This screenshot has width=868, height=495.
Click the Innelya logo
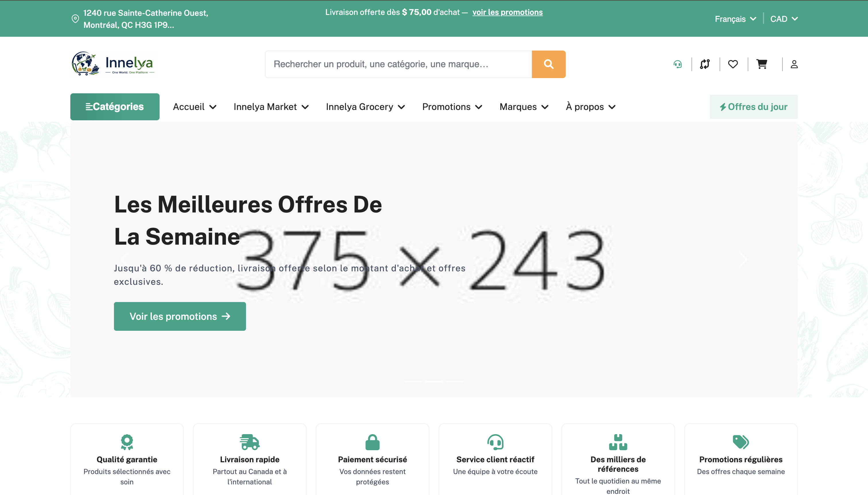click(x=113, y=63)
